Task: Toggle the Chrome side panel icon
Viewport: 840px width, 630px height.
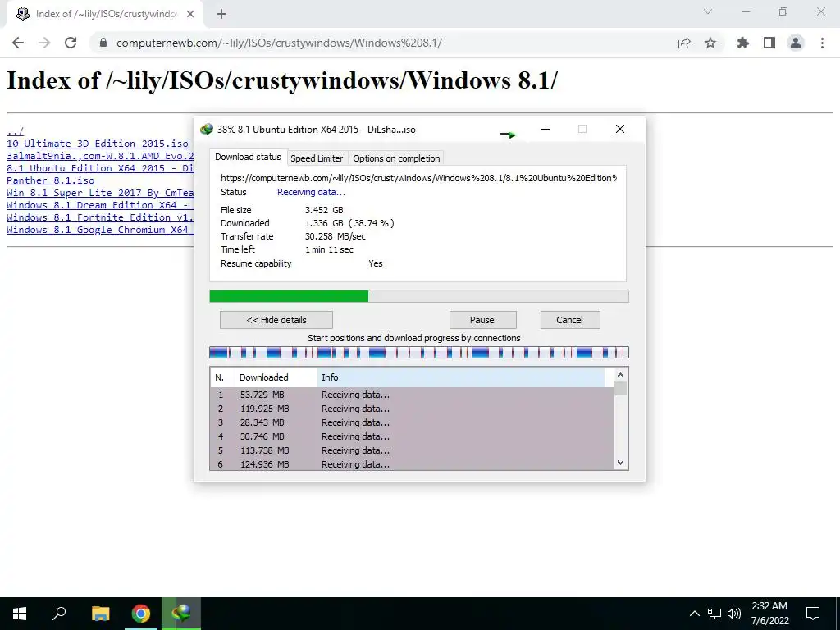Action: point(769,43)
